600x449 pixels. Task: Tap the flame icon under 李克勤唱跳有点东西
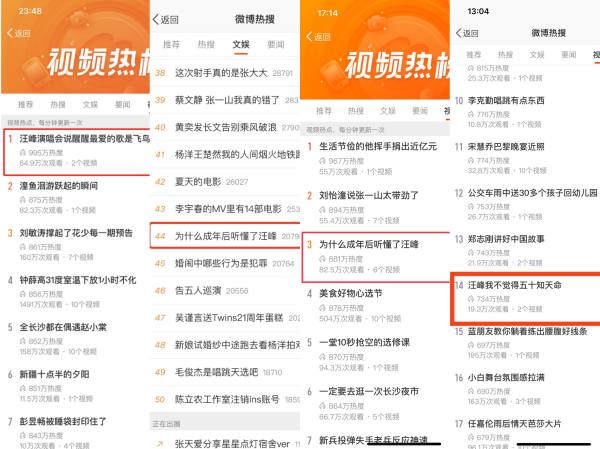click(x=471, y=114)
